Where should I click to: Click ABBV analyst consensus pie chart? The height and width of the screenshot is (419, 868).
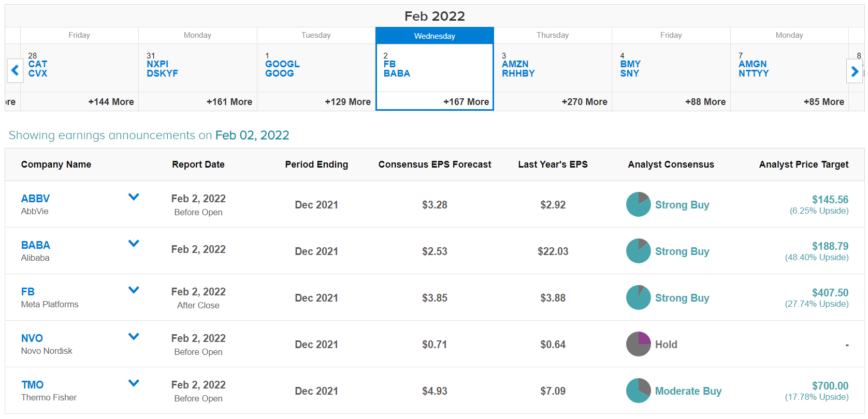(x=638, y=204)
